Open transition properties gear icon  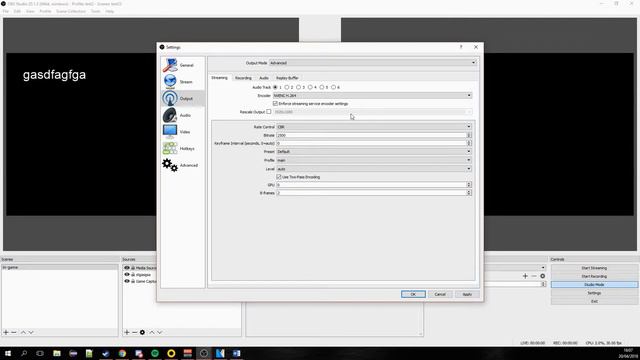542,276
